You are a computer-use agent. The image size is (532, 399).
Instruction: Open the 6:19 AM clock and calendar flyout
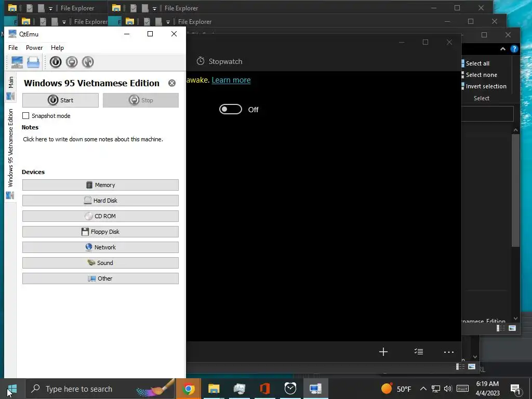(487, 389)
